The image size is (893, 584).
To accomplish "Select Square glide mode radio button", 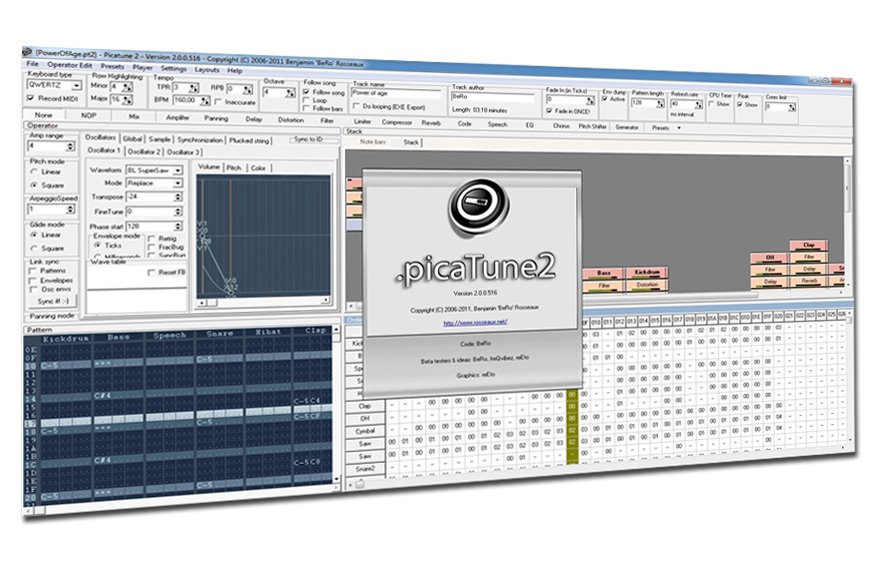I will tap(34, 248).
